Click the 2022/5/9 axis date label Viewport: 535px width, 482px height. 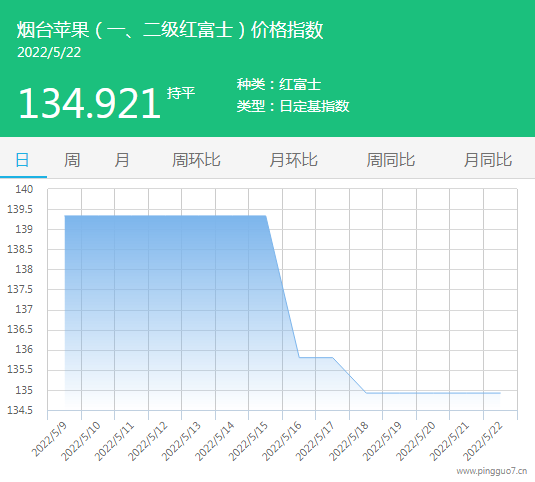click(49, 439)
